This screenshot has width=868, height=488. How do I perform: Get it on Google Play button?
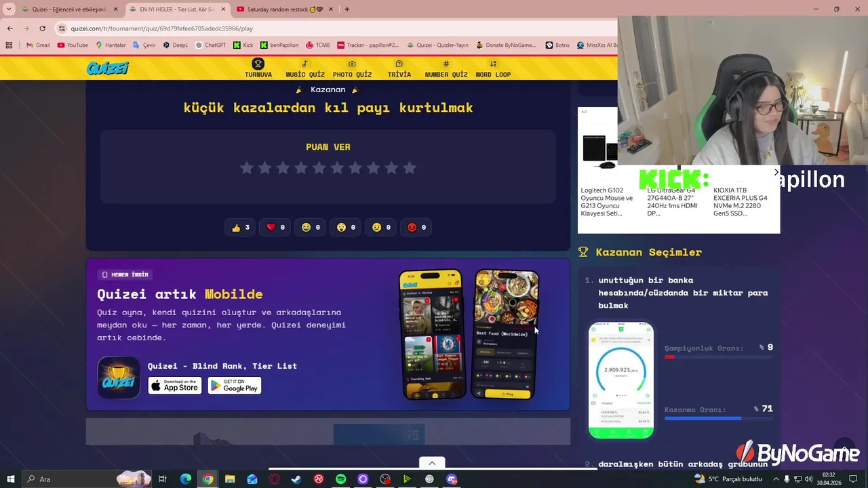pos(235,385)
